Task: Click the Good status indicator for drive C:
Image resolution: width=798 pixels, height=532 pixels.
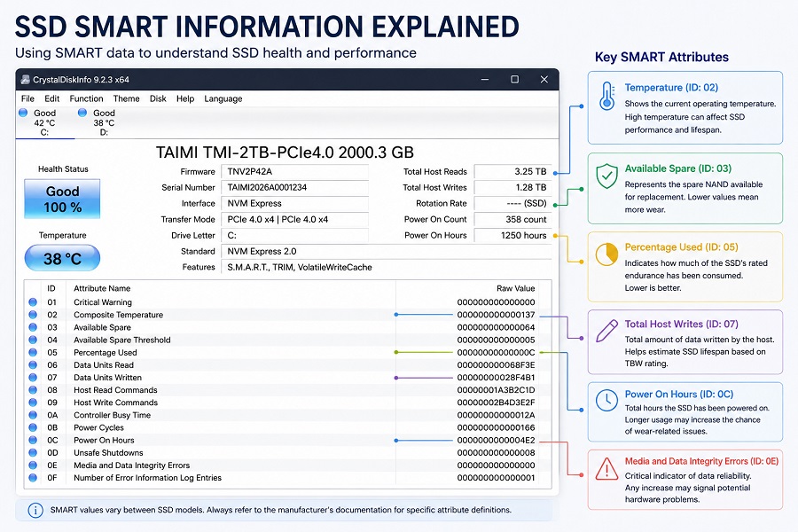Action: 23,113
